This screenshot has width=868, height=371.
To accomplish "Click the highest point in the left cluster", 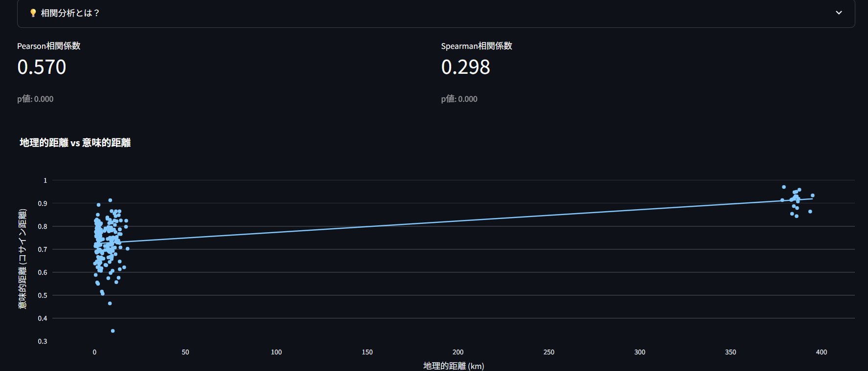I will [x=110, y=200].
